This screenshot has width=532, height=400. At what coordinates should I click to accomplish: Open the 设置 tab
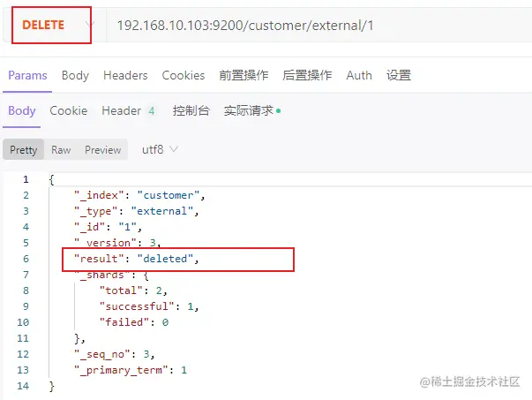point(399,75)
